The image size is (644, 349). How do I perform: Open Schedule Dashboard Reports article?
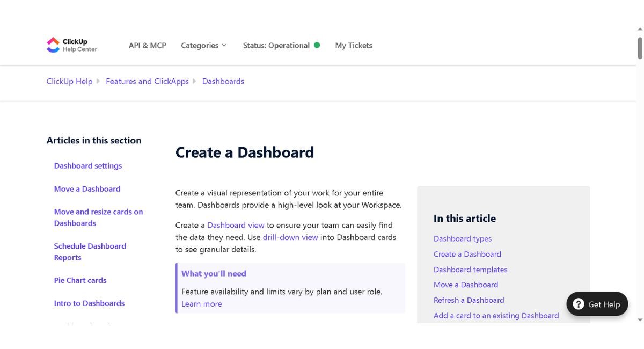point(90,252)
